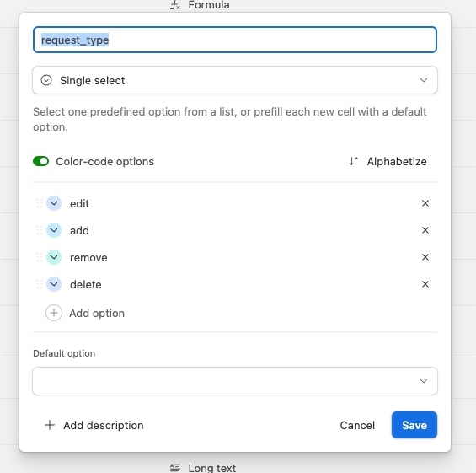Viewport: 476px width, 473px height.
Task: Click Cancel to discard changes
Action: pyautogui.click(x=357, y=425)
